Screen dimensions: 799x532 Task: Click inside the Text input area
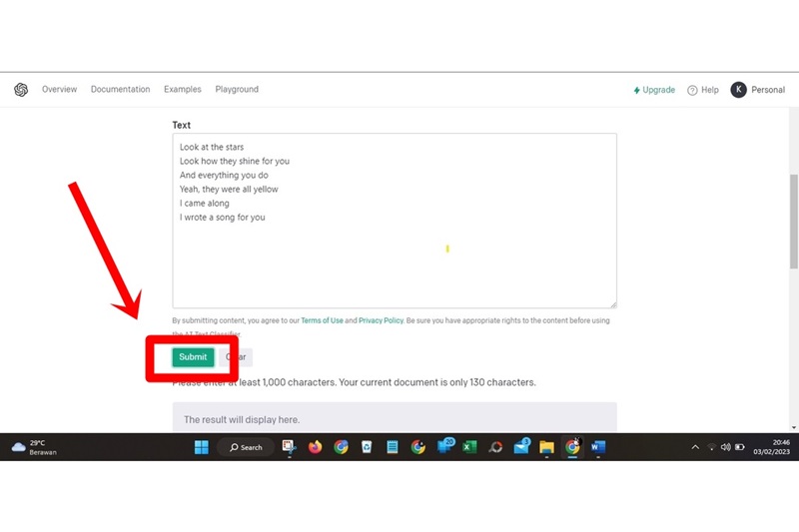pyautogui.click(x=395, y=221)
